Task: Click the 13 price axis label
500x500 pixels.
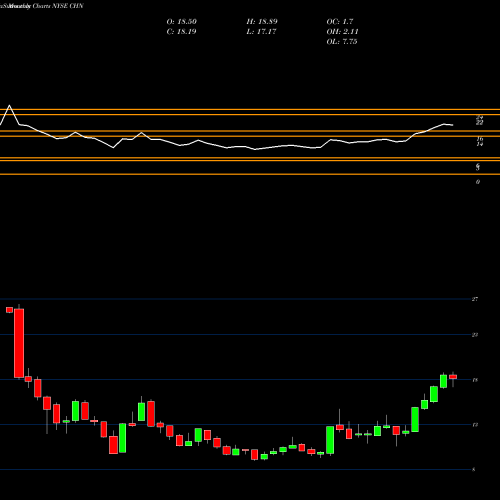Action: pyautogui.click(x=475, y=425)
